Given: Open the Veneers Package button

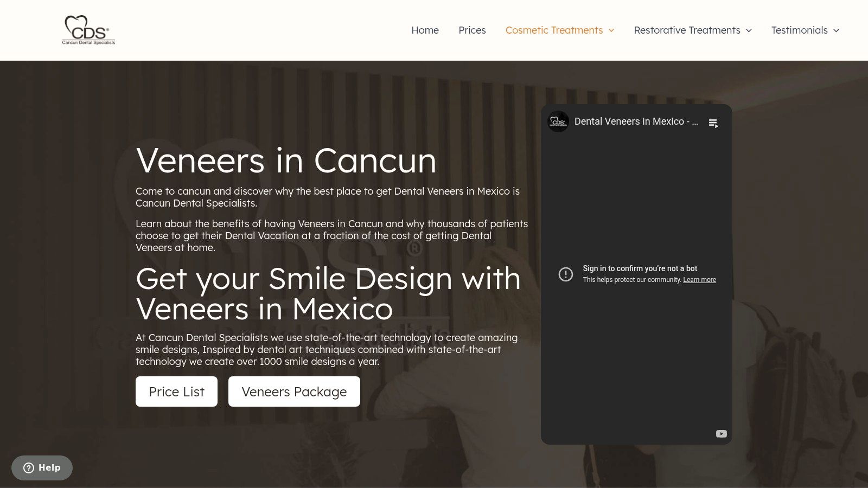Looking at the screenshot, I should point(294,391).
